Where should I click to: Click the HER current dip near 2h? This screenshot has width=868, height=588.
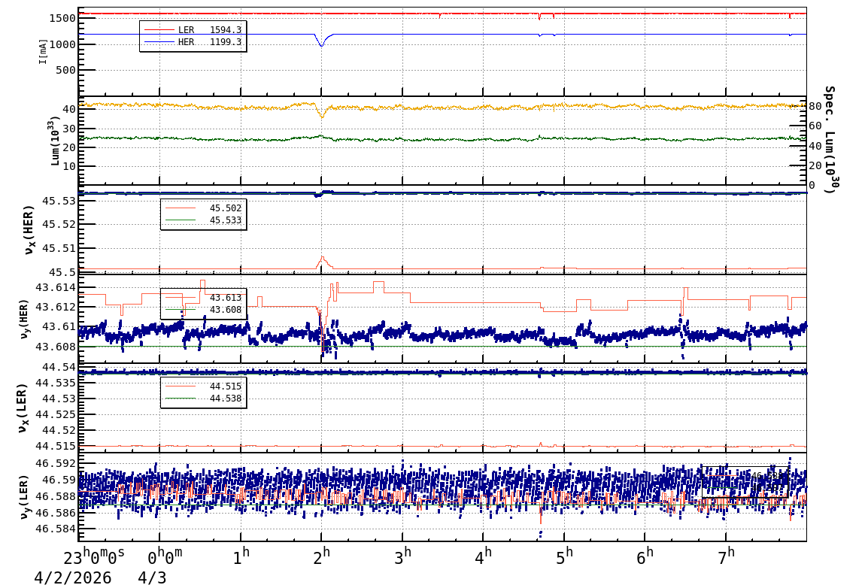click(322, 44)
